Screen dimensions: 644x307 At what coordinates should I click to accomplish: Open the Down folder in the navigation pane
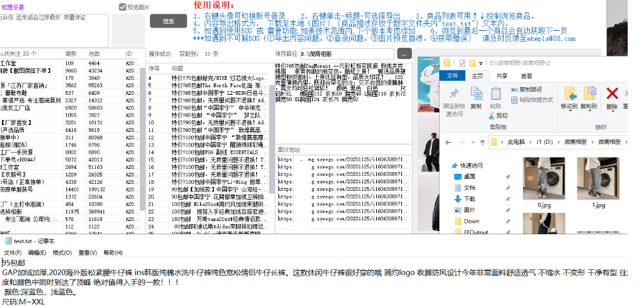click(x=471, y=221)
